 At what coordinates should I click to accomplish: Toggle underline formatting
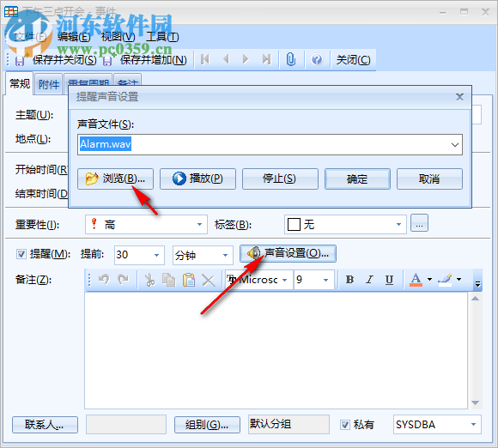coord(389,280)
